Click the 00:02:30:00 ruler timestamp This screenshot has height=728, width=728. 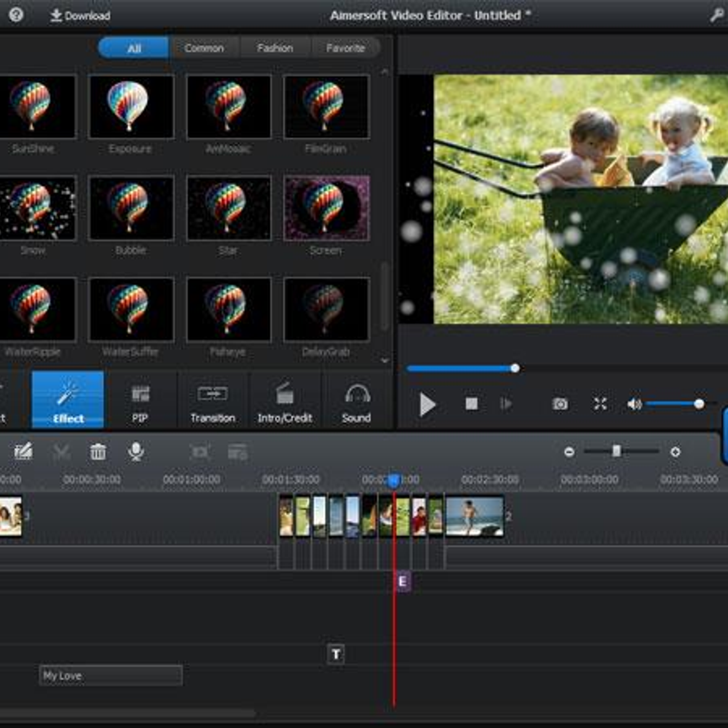(x=490, y=480)
